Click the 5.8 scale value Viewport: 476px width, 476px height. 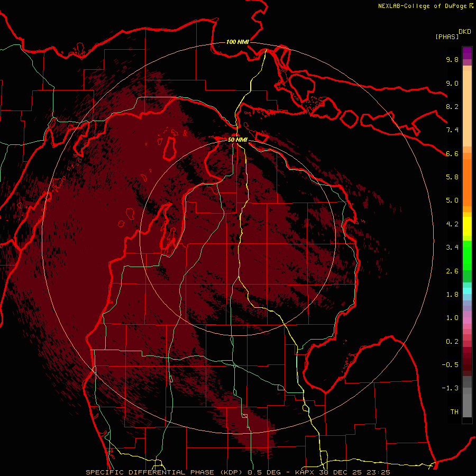(x=452, y=177)
